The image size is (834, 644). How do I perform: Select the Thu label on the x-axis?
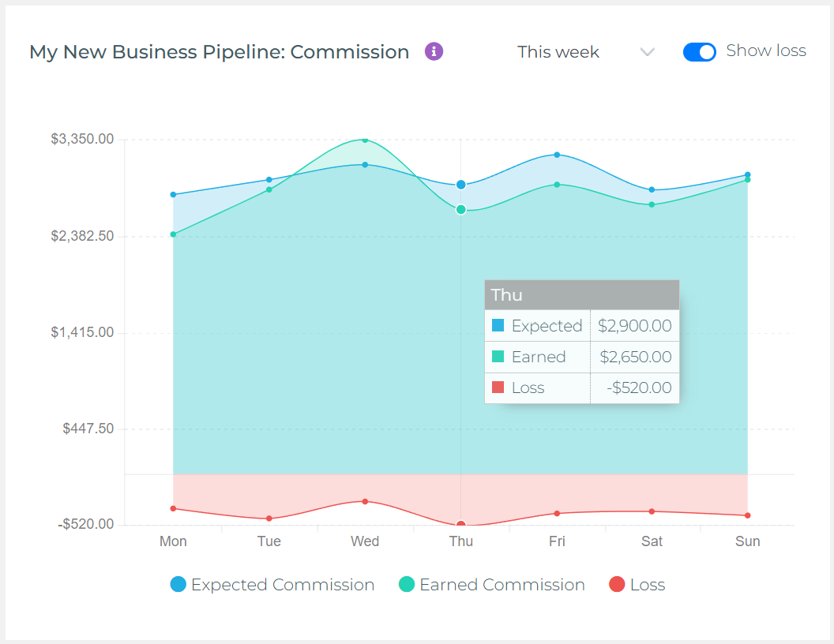point(460,541)
